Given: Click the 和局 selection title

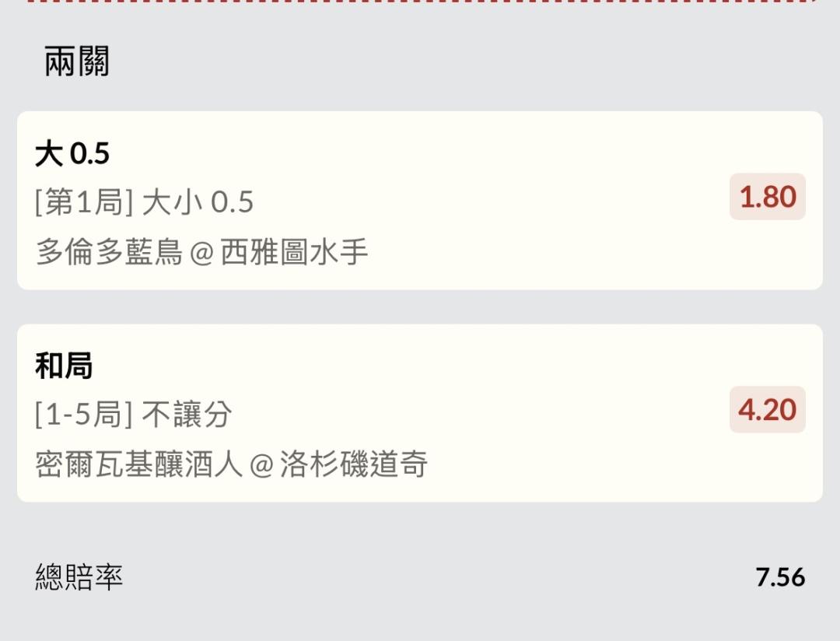Looking at the screenshot, I should coord(64,366).
